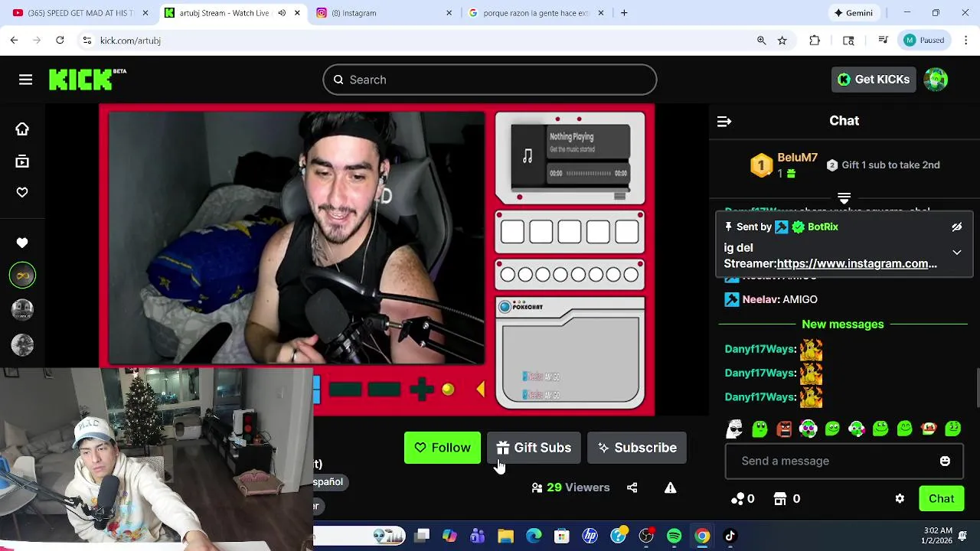
Task: Expand the gift leaderboard handle
Action: (844, 198)
